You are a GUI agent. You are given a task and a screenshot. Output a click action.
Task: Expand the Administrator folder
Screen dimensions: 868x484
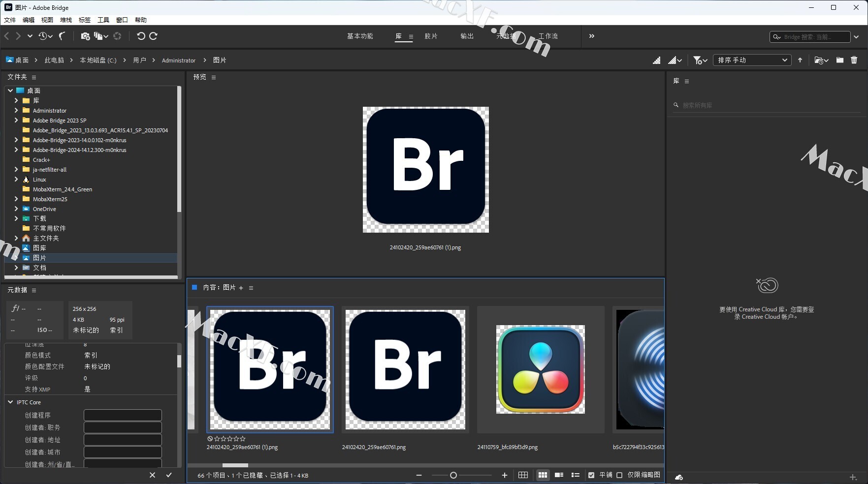16,110
